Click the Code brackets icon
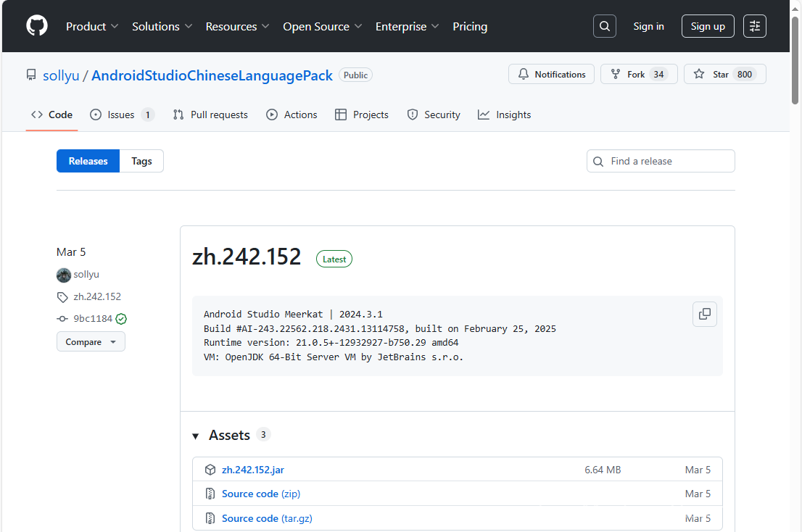This screenshot has height=532, width=802. tap(37, 115)
